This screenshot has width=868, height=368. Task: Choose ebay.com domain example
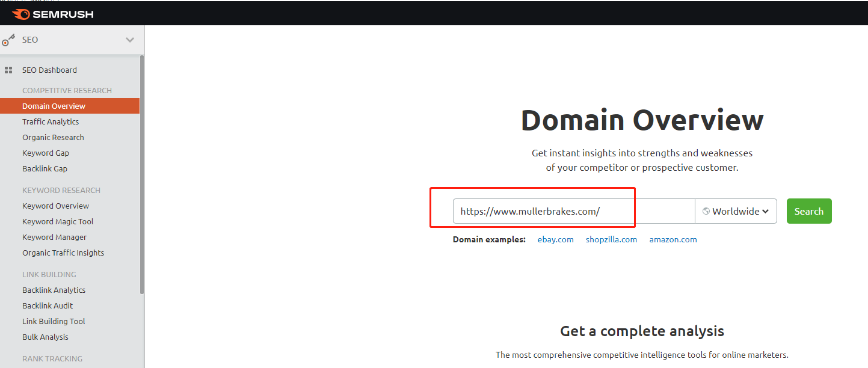[556, 239]
